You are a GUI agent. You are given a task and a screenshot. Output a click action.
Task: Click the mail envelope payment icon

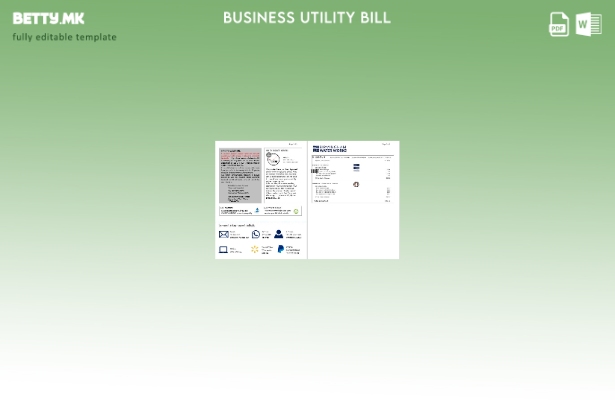tap(224, 234)
